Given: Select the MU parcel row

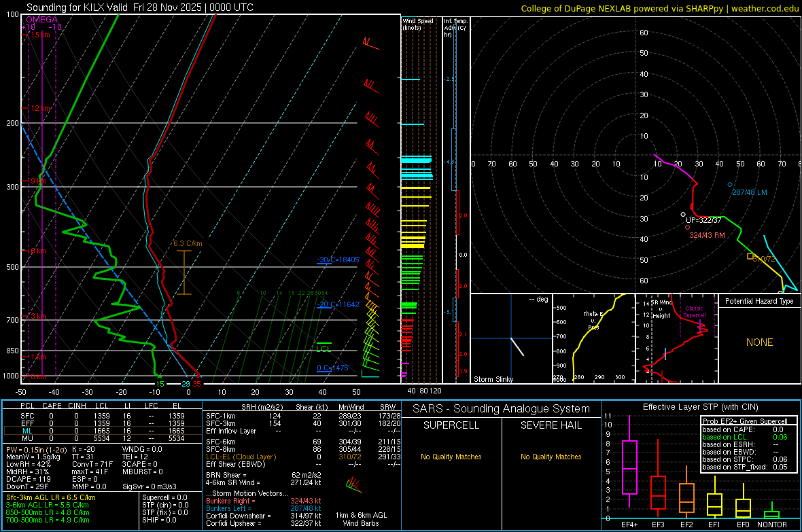Looking at the screenshot, I should (x=103, y=438).
